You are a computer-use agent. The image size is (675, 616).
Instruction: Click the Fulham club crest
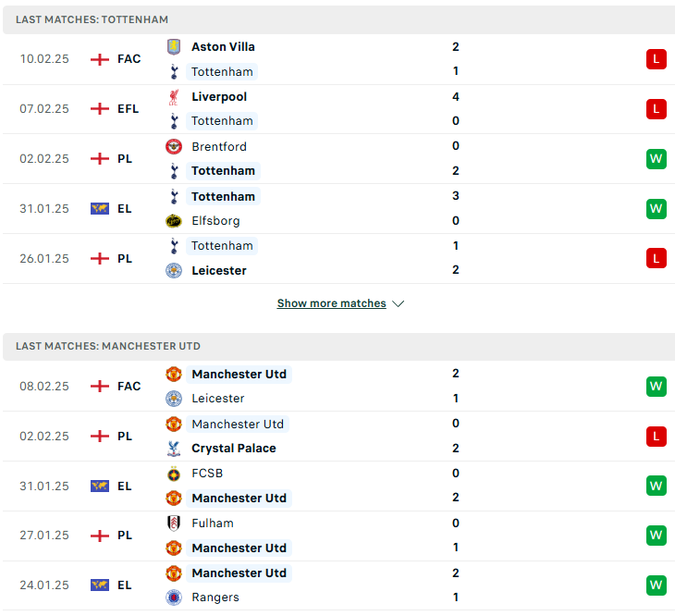click(174, 524)
